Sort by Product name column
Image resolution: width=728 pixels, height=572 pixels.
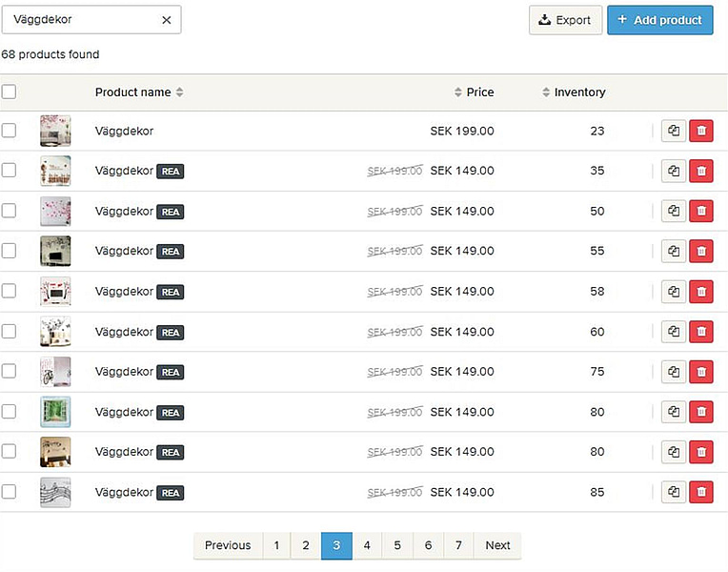pyautogui.click(x=139, y=92)
